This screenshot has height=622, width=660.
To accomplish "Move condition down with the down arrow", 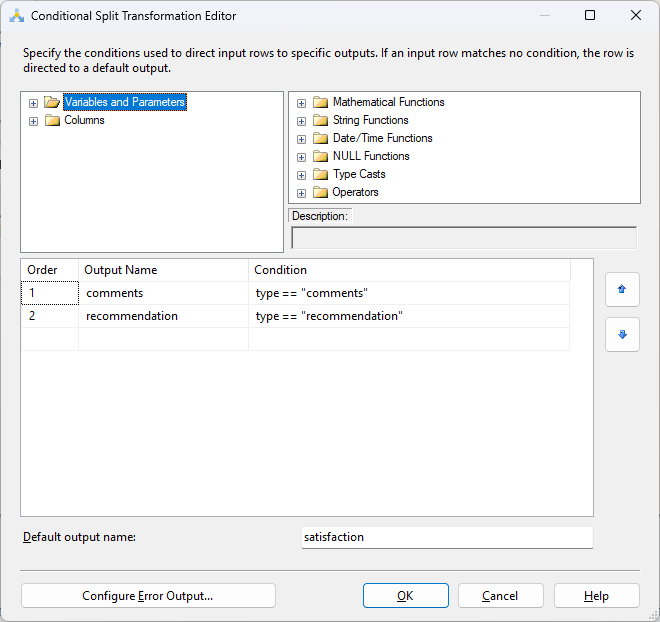I will 622,335.
